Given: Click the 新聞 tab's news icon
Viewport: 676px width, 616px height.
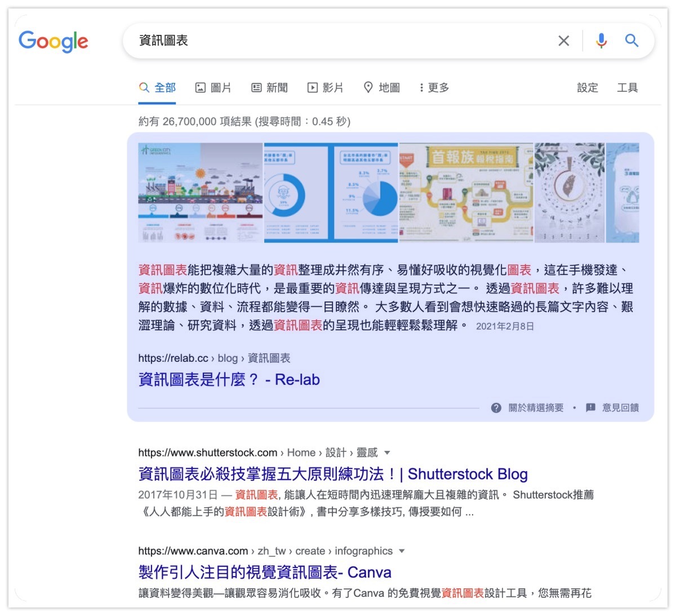Looking at the screenshot, I should pos(257,87).
